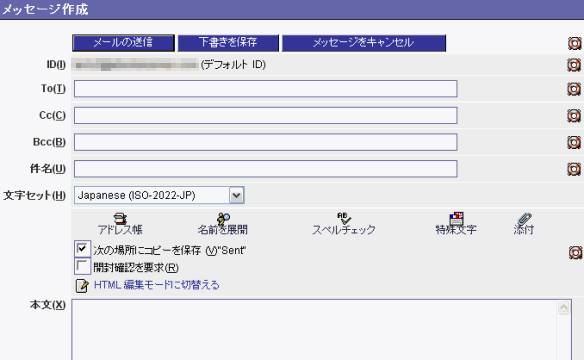The image size is (584, 360).
Task: Attach a file with the 添付 paperclip
Action: tap(524, 224)
